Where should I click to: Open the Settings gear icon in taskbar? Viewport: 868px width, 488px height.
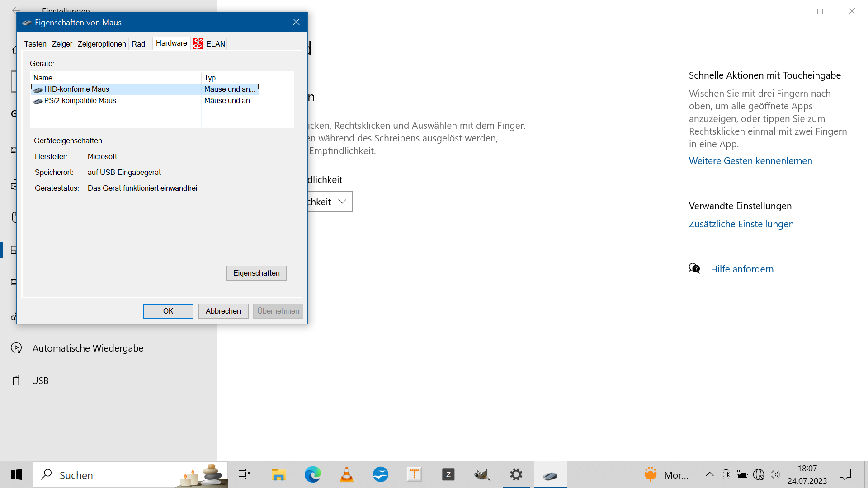click(x=516, y=474)
